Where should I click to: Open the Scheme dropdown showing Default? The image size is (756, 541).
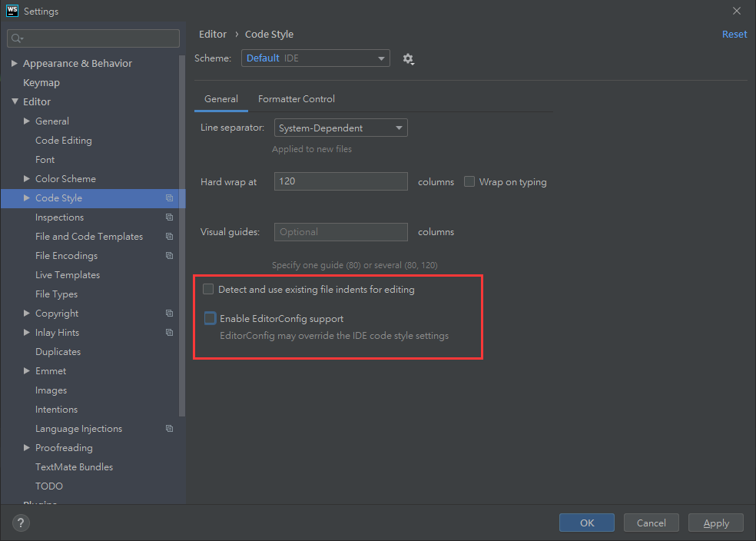tap(315, 58)
